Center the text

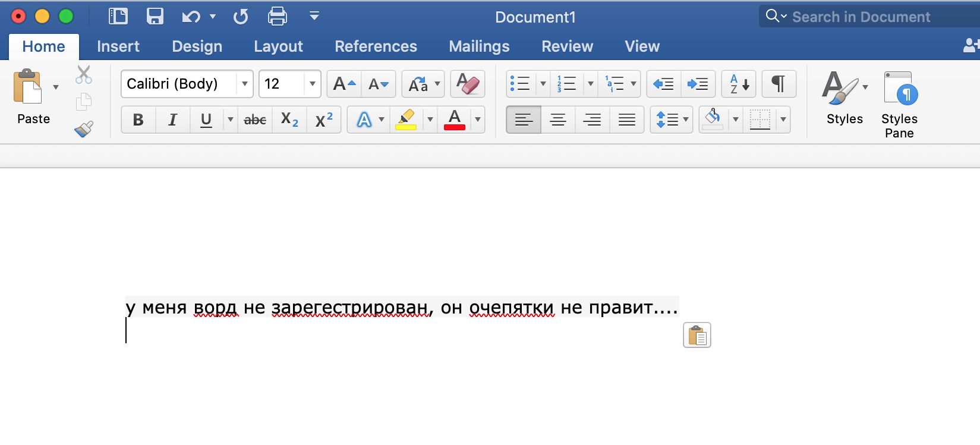558,120
